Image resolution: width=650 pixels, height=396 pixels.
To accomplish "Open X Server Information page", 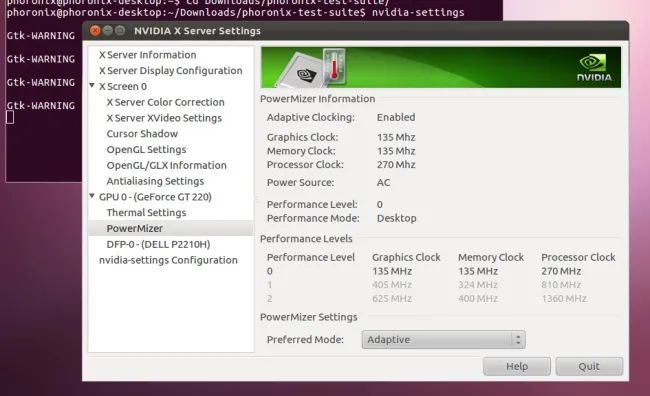I will point(147,55).
